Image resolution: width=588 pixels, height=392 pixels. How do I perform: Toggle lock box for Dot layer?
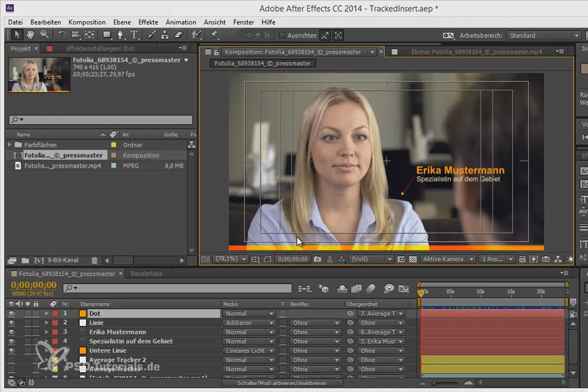tap(36, 314)
